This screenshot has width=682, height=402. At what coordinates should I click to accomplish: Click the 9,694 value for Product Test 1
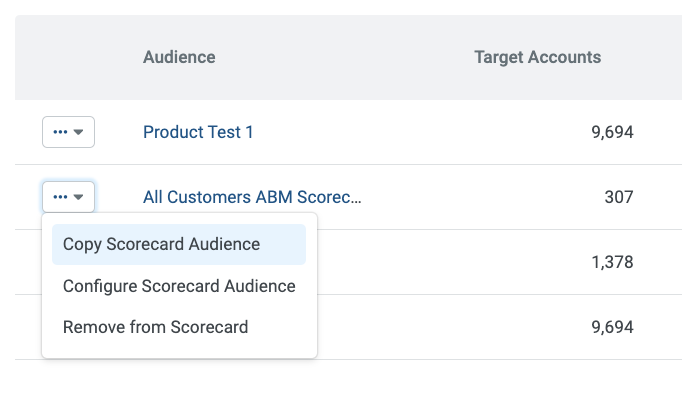612,132
